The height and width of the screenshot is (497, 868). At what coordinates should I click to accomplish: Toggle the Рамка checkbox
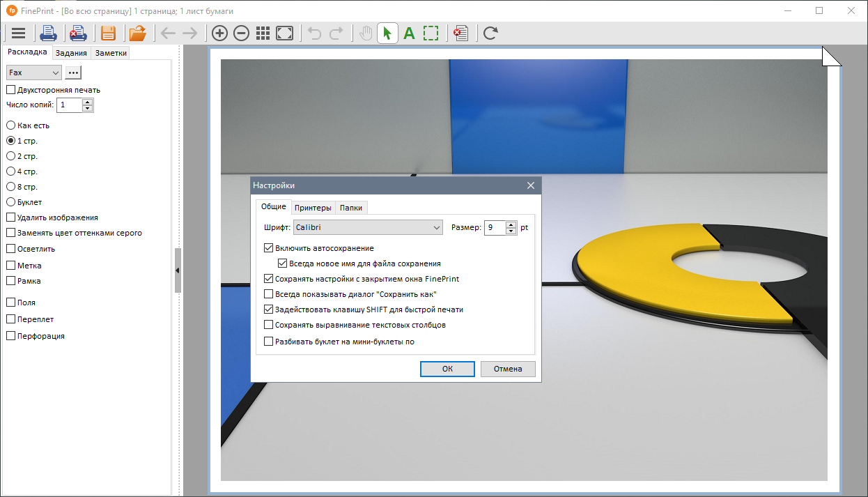click(x=10, y=281)
